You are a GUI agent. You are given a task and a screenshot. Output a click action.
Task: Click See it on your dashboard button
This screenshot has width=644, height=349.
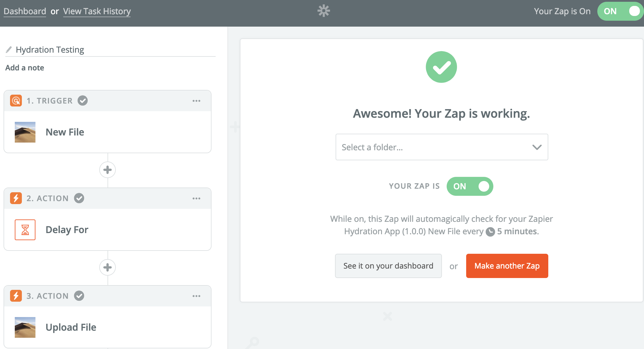pyautogui.click(x=388, y=266)
